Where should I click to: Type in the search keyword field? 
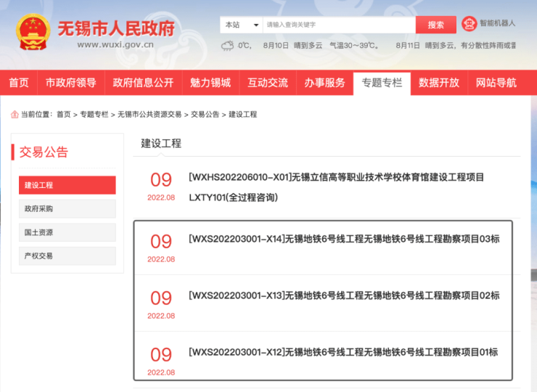337,25
